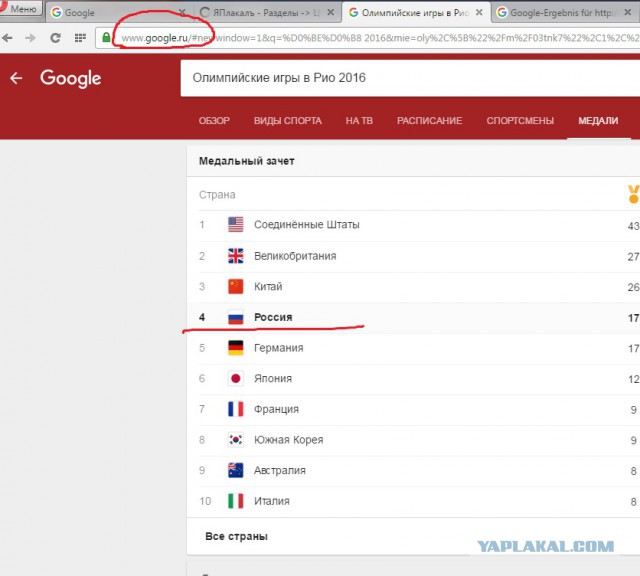Click the Germany flag icon

[236, 348]
